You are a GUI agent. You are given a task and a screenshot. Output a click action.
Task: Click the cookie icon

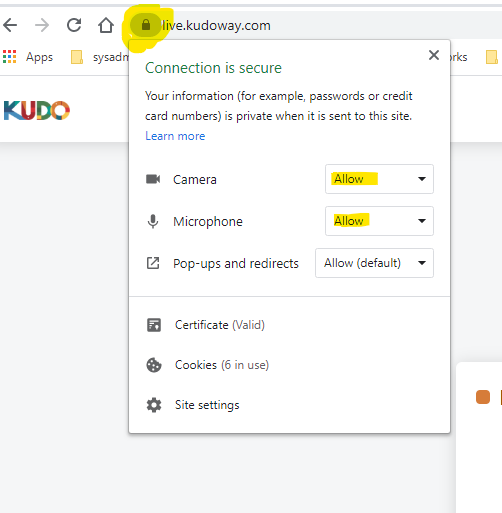pos(154,365)
